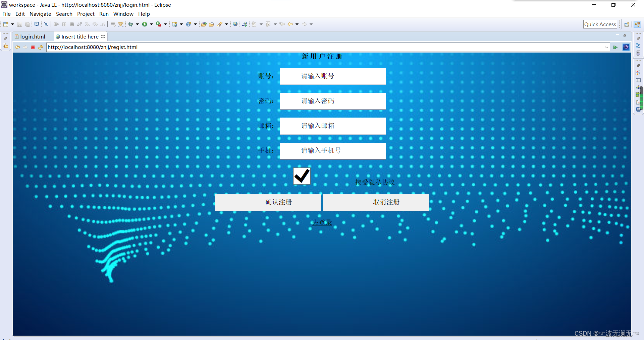This screenshot has height=340, width=644.
Task: Click the Save toolbar icon
Action: tap(19, 24)
